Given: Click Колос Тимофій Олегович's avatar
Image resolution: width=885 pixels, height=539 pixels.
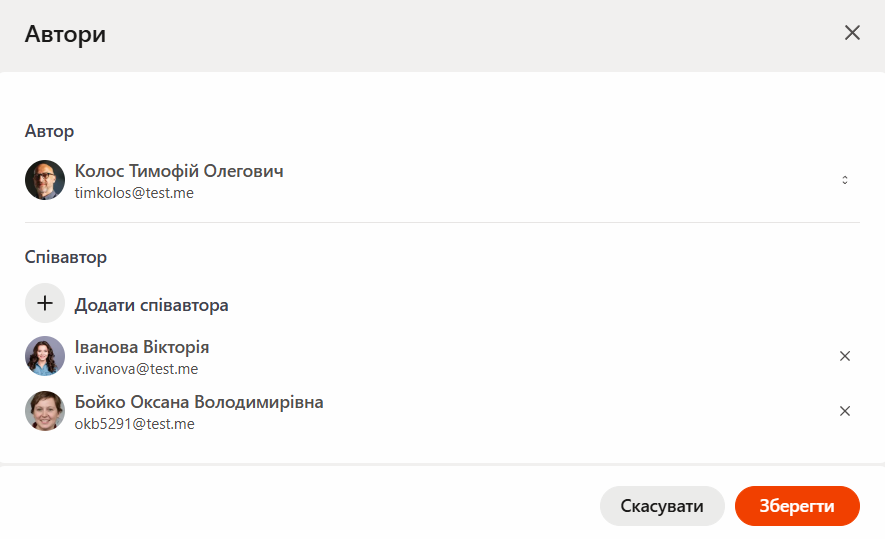Looking at the screenshot, I should [x=45, y=180].
